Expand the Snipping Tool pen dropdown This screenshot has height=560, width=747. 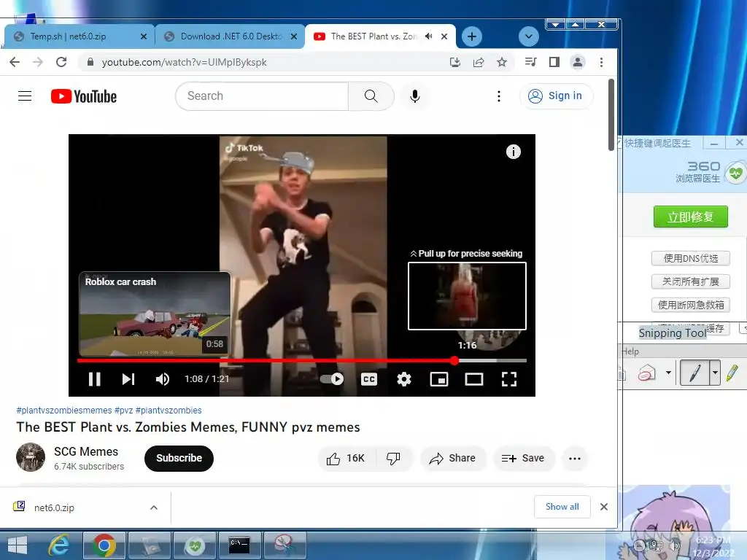[715, 373]
